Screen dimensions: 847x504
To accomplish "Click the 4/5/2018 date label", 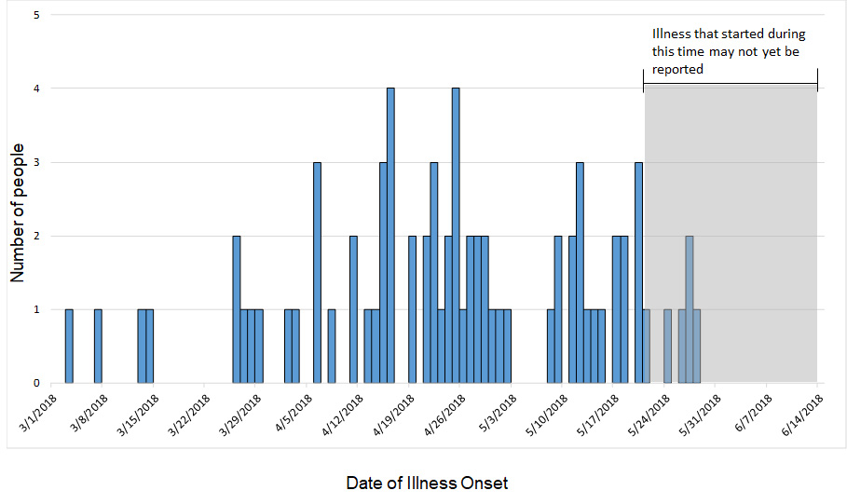I will tap(294, 414).
